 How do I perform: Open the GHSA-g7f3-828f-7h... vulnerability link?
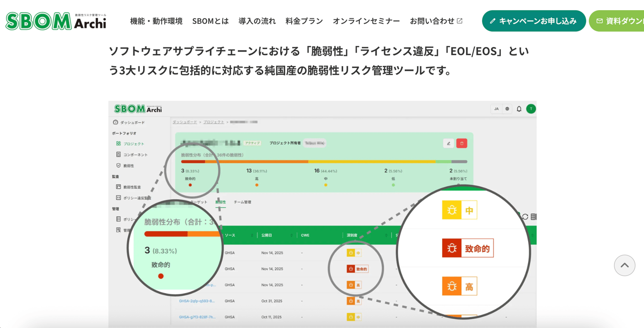197,317
